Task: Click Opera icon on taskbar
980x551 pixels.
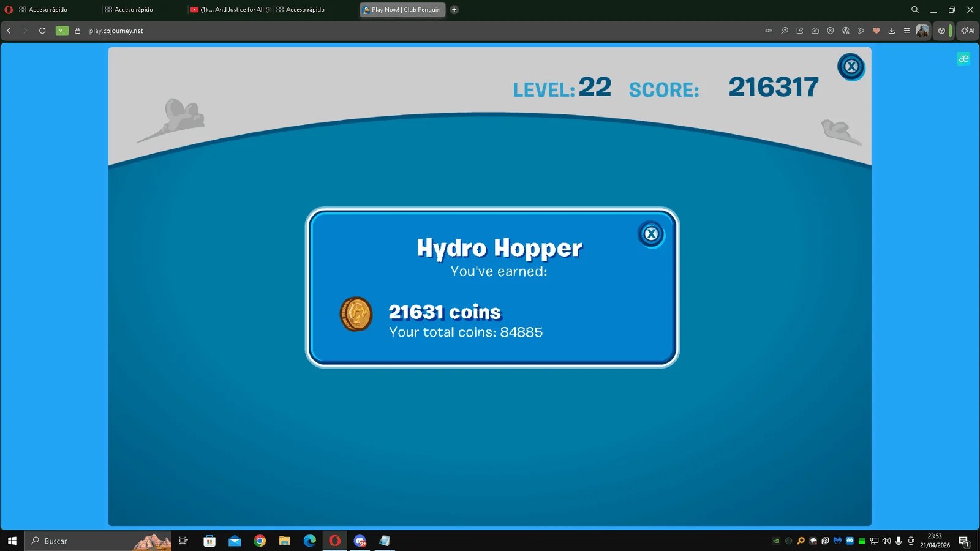Action: pyautogui.click(x=334, y=541)
